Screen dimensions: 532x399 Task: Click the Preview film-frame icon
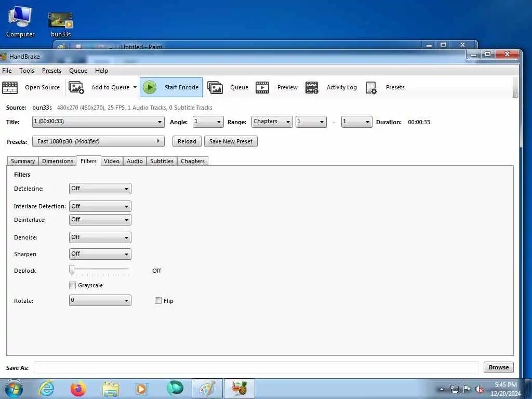[262, 87]
